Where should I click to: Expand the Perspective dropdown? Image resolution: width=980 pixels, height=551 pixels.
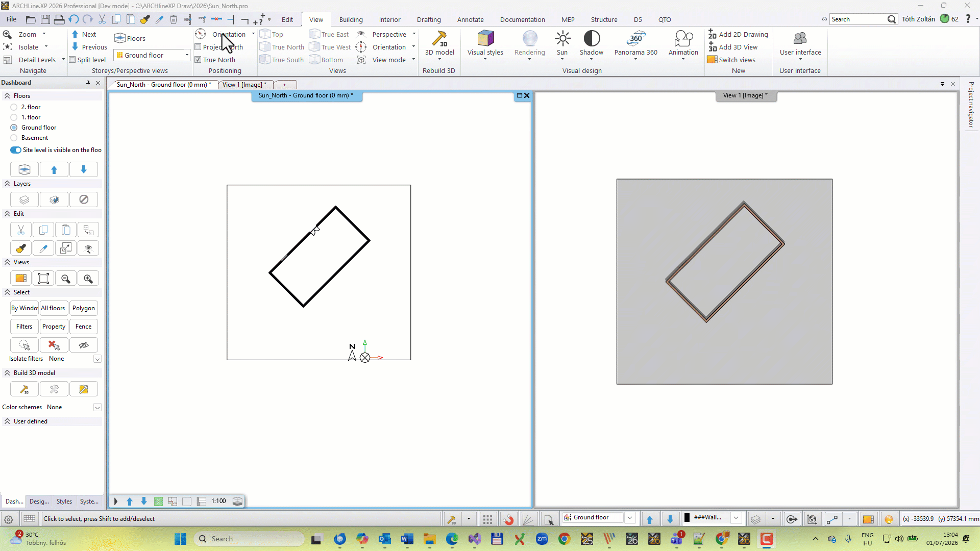tap(414, 34)
